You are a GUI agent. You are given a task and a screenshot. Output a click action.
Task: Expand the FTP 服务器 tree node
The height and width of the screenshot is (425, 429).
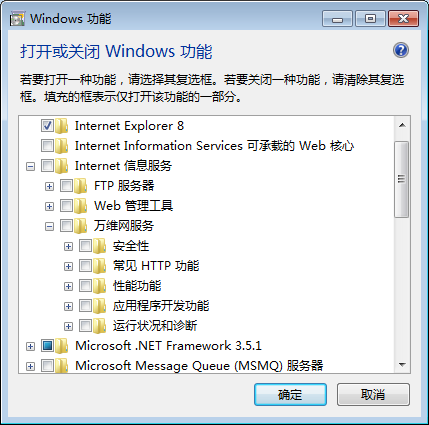tap(49, 186)
